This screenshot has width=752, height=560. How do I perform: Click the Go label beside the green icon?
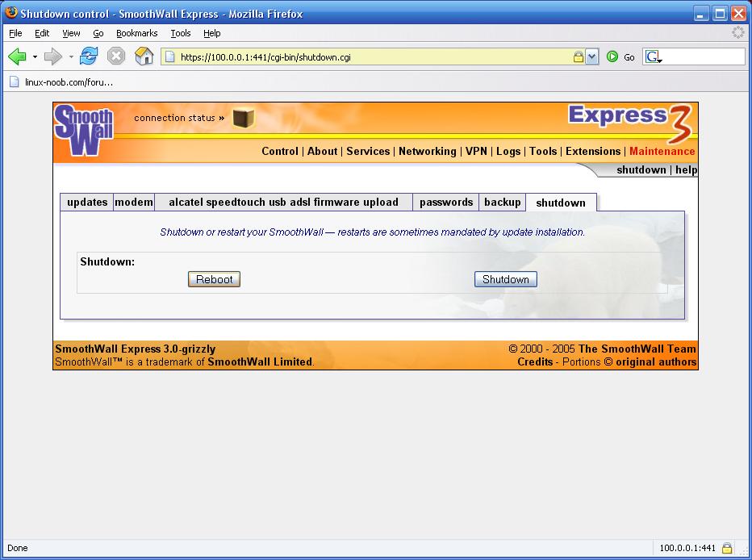(x=629, y=57)
